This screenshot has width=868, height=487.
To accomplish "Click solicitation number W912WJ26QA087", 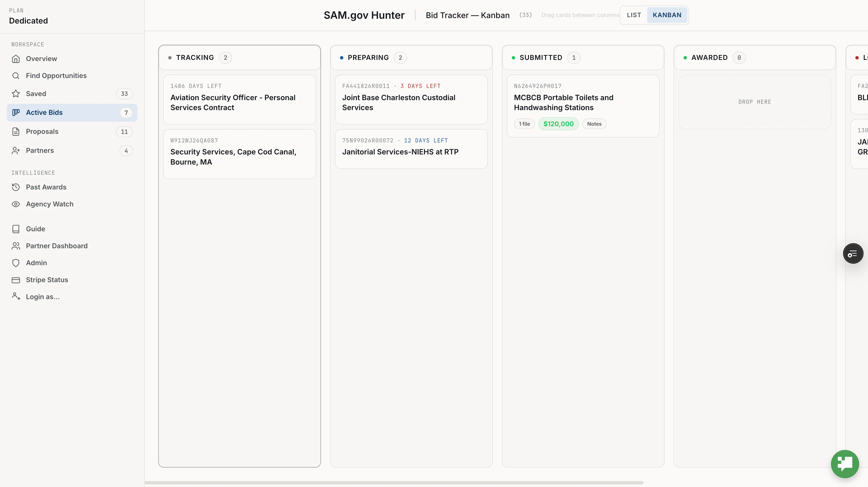I will coord(194,141).
